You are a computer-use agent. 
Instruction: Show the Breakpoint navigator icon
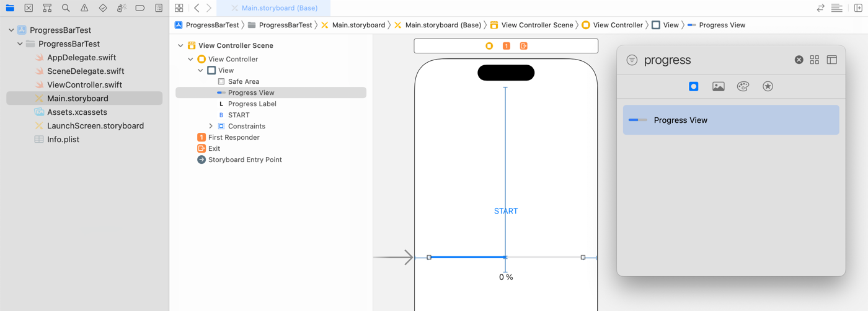coord(140,8)
